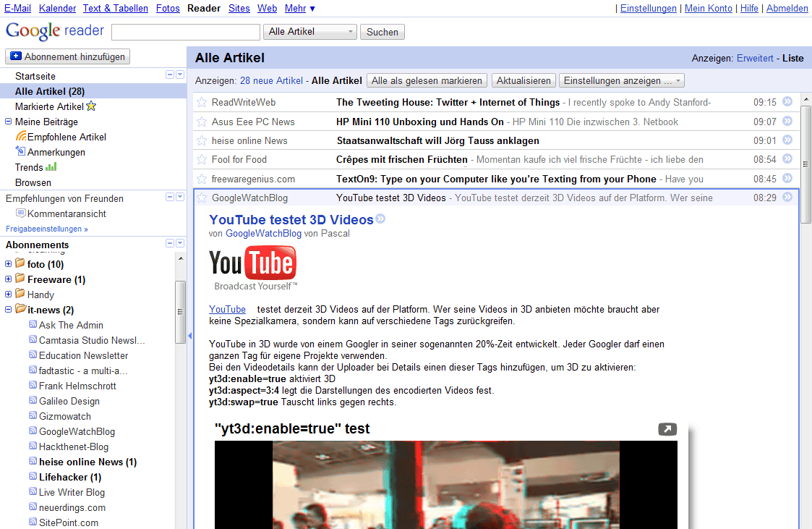Screen dimensions: 812x529
Task: Click Abonnement hinzufügen button
Action: (x=68, y=56)
